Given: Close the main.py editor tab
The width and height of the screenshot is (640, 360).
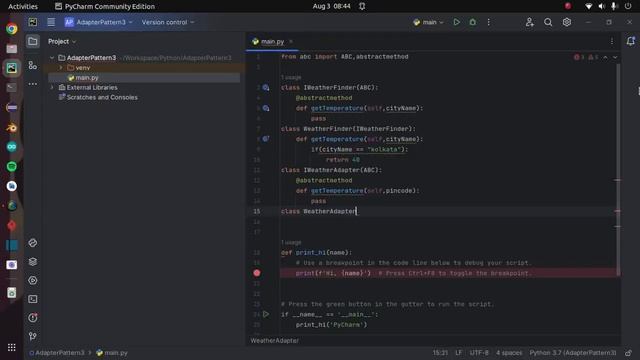Looking at the screenshot, I should click(x=291, y=41).
